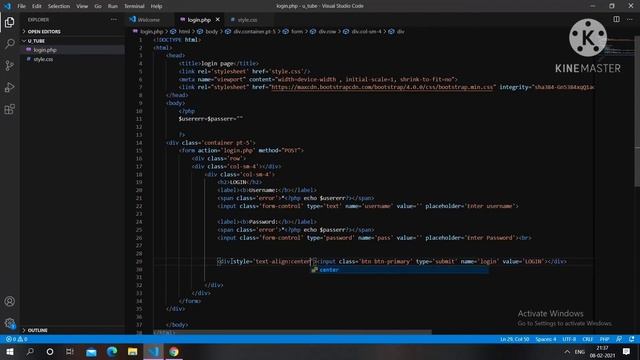
Task: Open the Selection menu
Action: click(x=59, y=6)
